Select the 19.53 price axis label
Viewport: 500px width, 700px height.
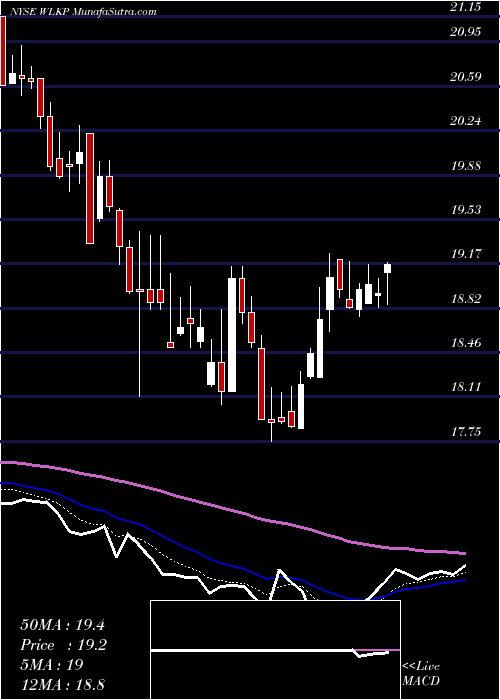465,210
